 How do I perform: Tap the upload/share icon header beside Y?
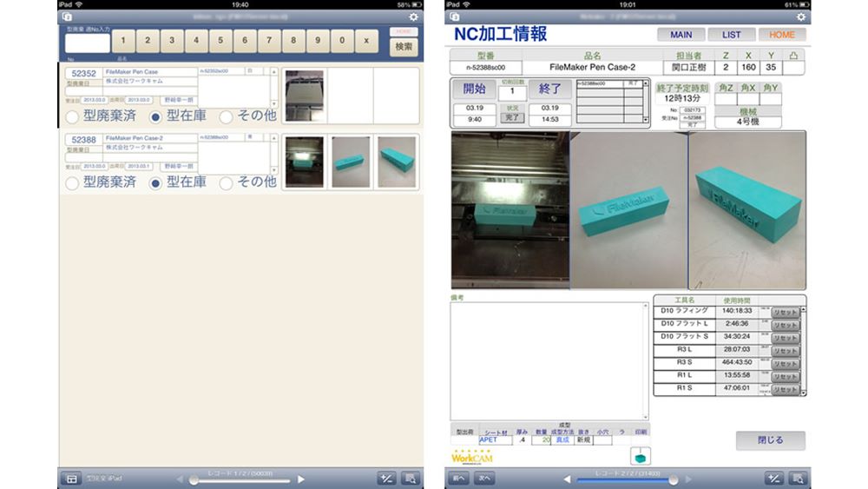click(793, 56)
